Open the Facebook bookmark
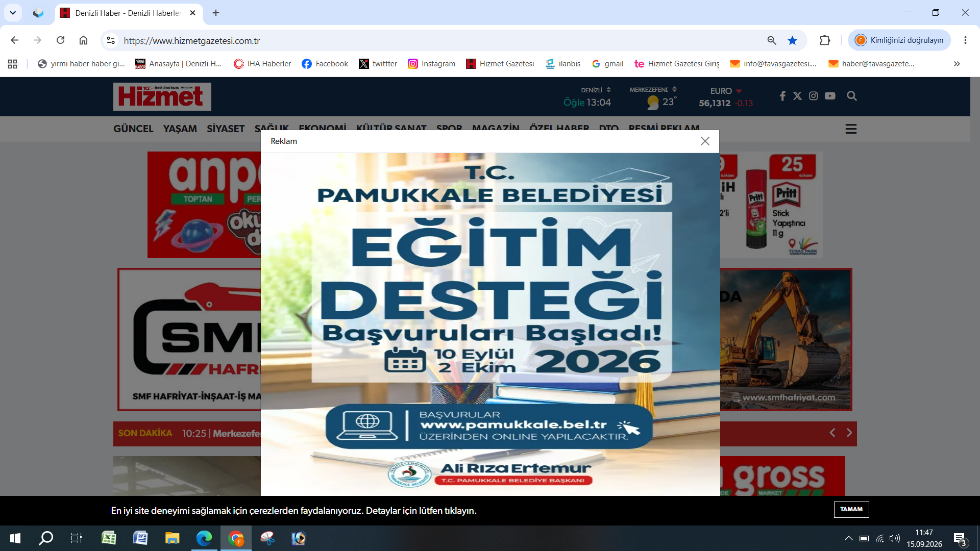 [325, 64]
